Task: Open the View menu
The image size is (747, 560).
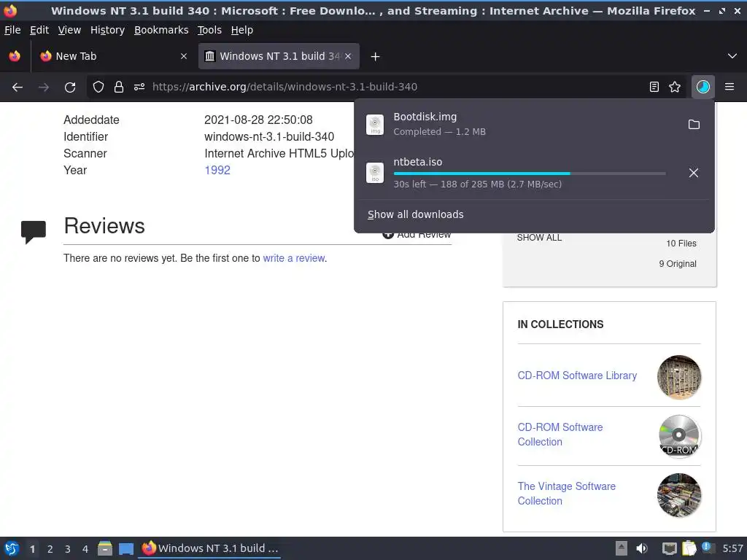Action: point(69,30)
